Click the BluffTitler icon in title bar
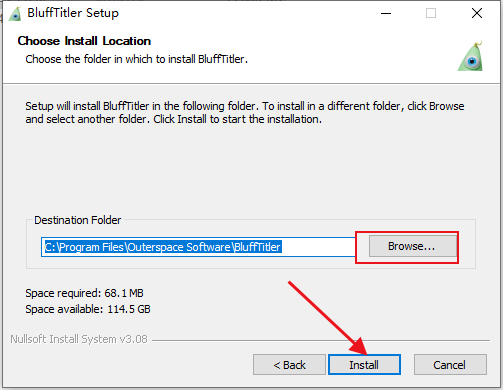 click(15, 14)
